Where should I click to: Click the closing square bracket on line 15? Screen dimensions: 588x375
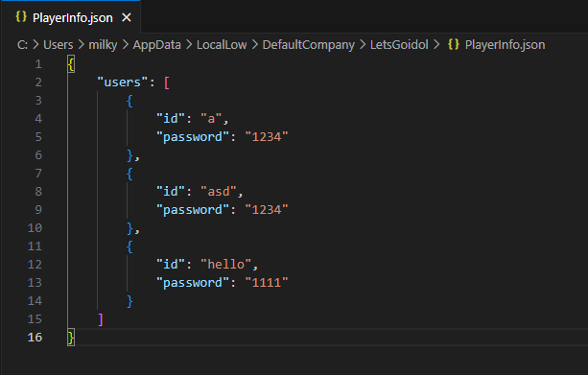click(x=100, y=319)
